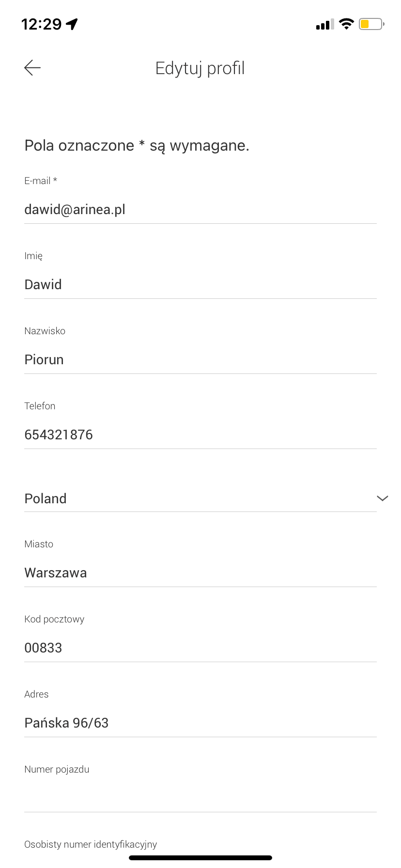
Task: Tap the home indicator bar
Action: (x=200, y=858)
